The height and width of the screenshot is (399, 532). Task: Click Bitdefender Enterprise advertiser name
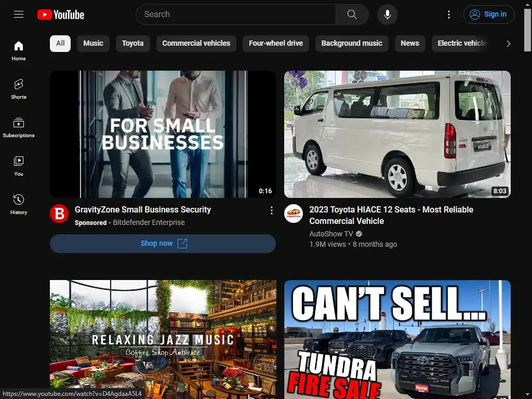pos(149,222)
